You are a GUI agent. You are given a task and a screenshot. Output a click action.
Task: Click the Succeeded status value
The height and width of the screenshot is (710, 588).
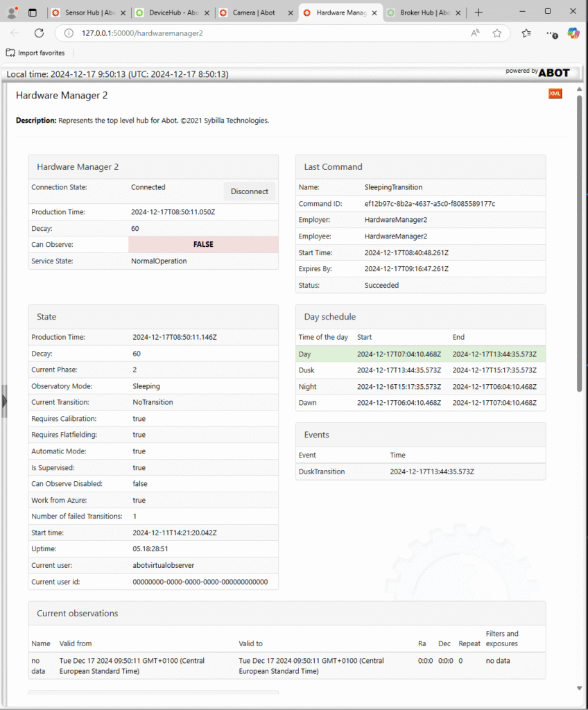pos(381,285)
